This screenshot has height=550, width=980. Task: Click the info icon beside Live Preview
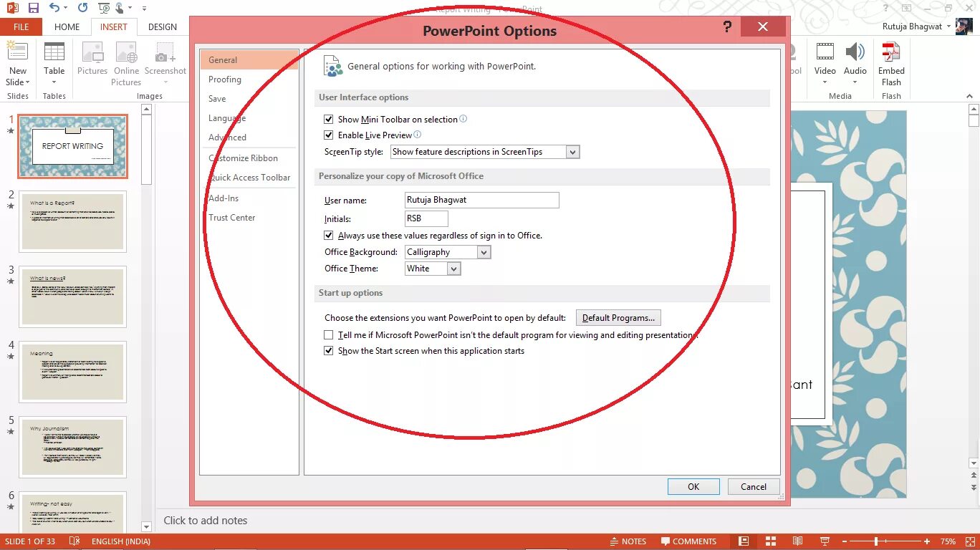point(418,135)
